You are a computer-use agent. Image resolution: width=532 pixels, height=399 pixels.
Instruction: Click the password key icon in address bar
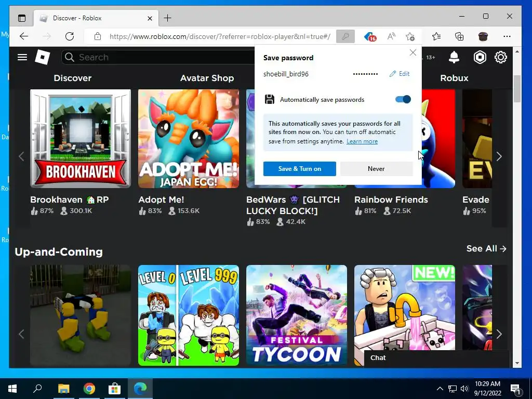pos(345,36)
